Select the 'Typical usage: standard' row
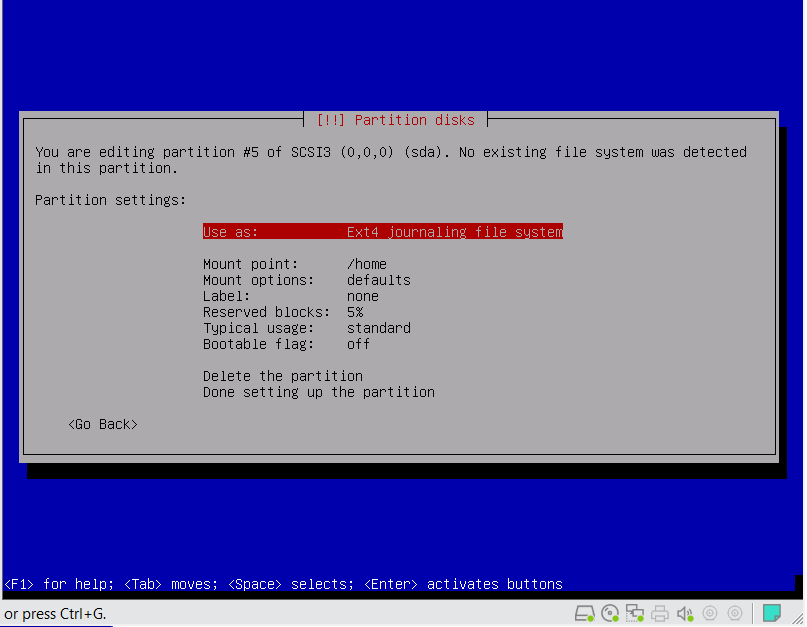Image resolution: width=807 pixels, height=627 pixels. [307, 328]
